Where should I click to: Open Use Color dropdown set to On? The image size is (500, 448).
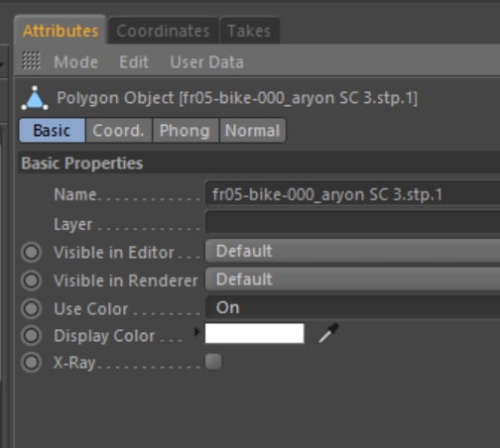352,307
